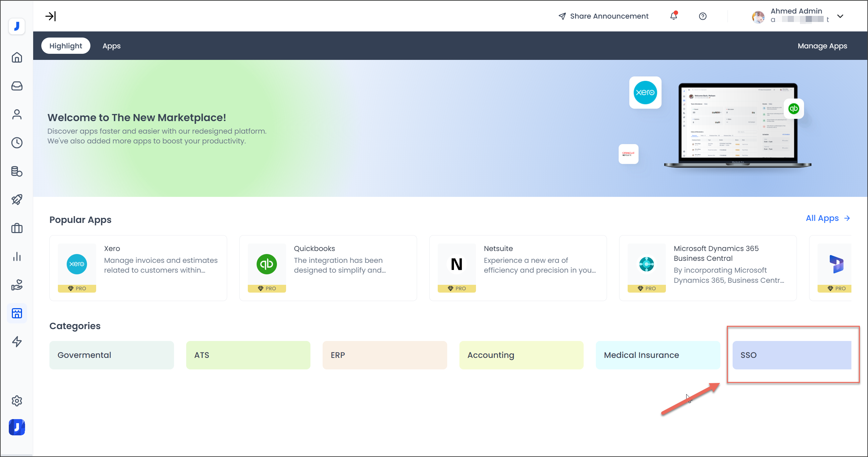Select the onboarding rocket icon in sidebar
This screenshot has height=457, width=868.
(17, 200)
